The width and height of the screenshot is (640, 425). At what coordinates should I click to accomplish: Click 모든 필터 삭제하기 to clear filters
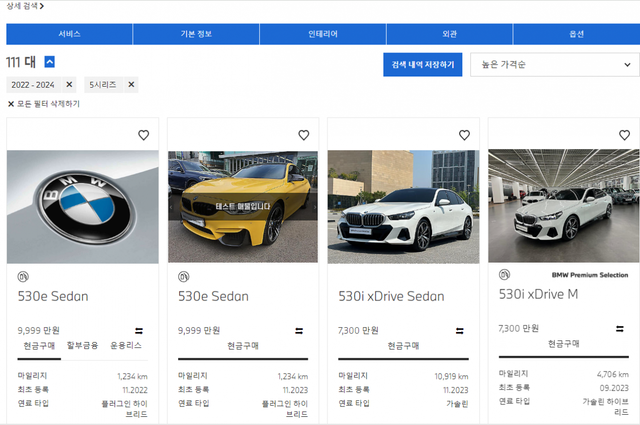pyautogui.click(x=44, y=104)
